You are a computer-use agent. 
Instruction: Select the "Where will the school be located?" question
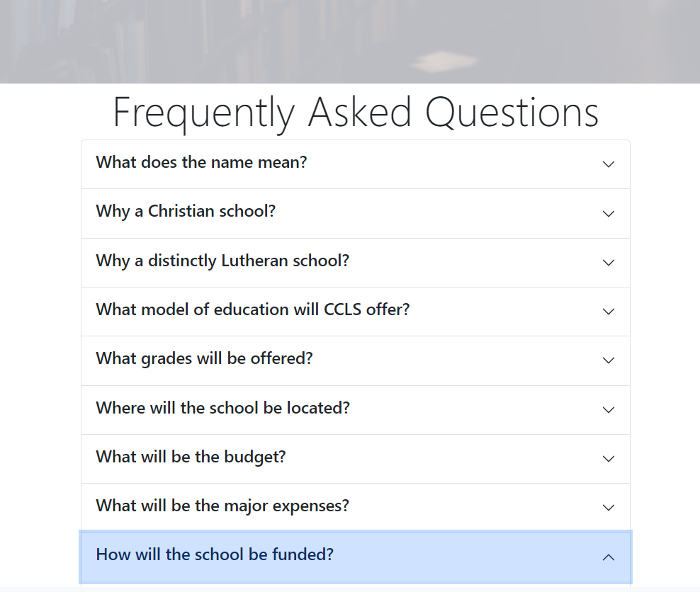[x=222, y=409]
